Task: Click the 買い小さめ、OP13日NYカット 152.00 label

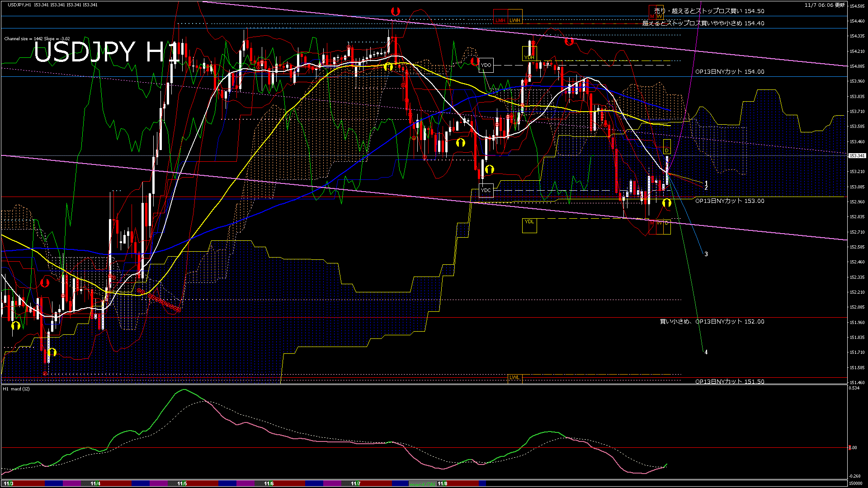Action: [x=712, y=322]
